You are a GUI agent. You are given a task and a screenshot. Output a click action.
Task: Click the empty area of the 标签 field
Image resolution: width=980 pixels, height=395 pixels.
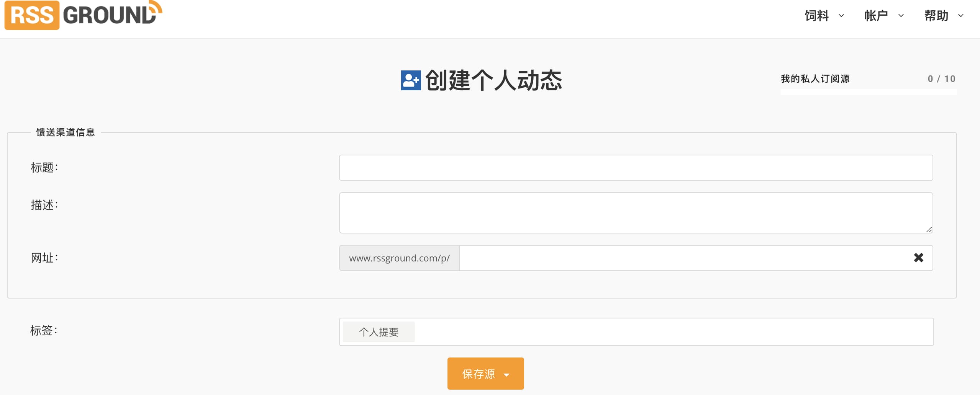[x=670, y=332]
